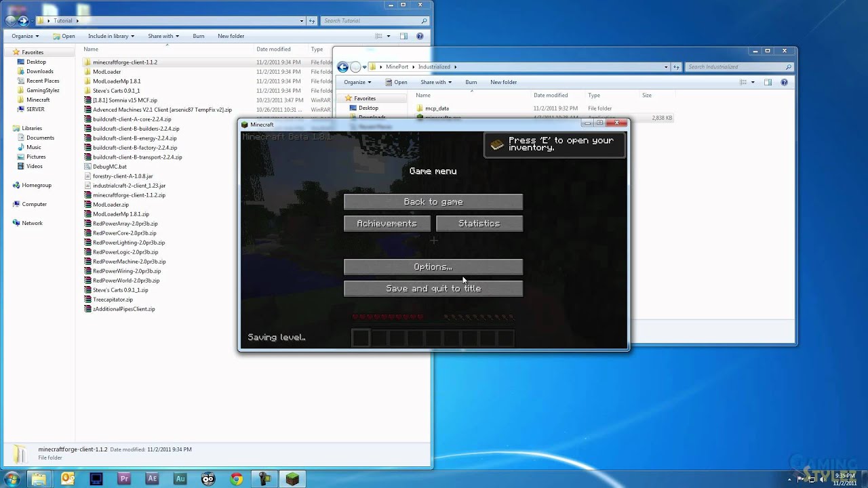Click Search Industrialized input field
Image resolution: width=868 pixels, height=488 pixels.
point(738,67)
